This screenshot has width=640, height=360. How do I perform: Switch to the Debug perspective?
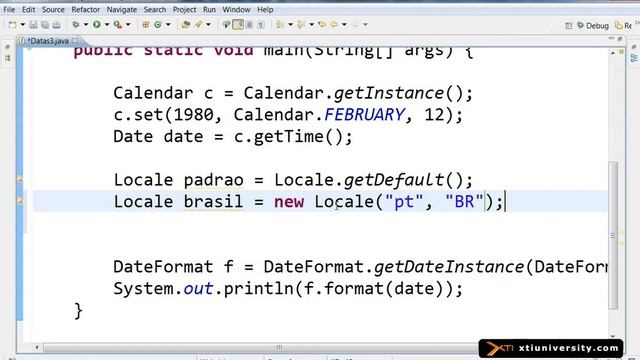point(593,26)
